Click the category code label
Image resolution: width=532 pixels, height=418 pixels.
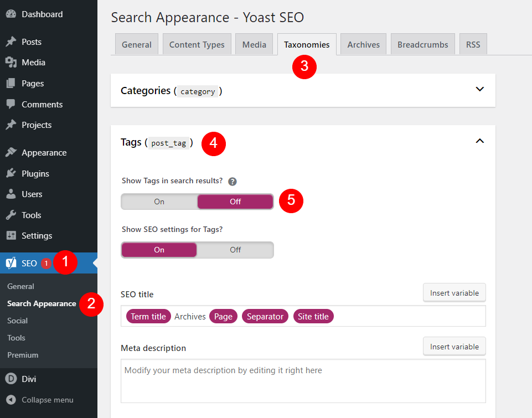coord(198,91)
